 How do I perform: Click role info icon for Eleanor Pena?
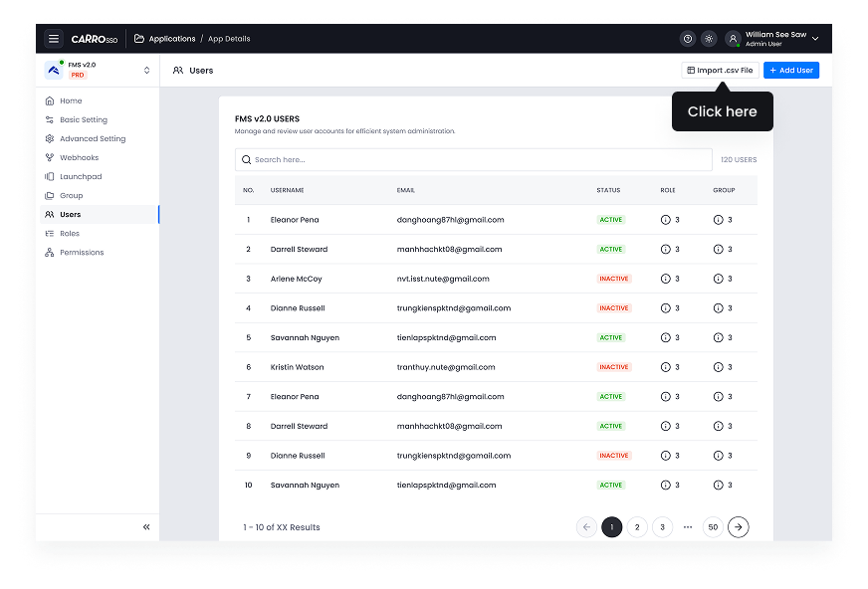[666, 220]
